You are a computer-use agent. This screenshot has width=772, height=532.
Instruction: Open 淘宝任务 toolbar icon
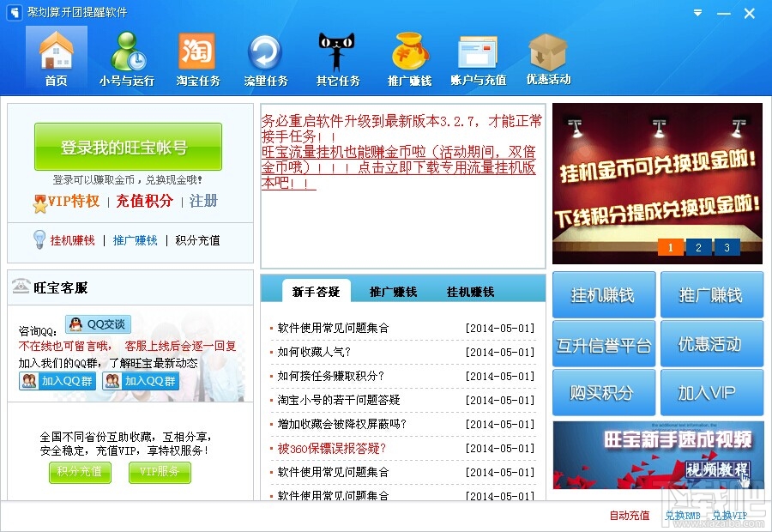(197, 57)
